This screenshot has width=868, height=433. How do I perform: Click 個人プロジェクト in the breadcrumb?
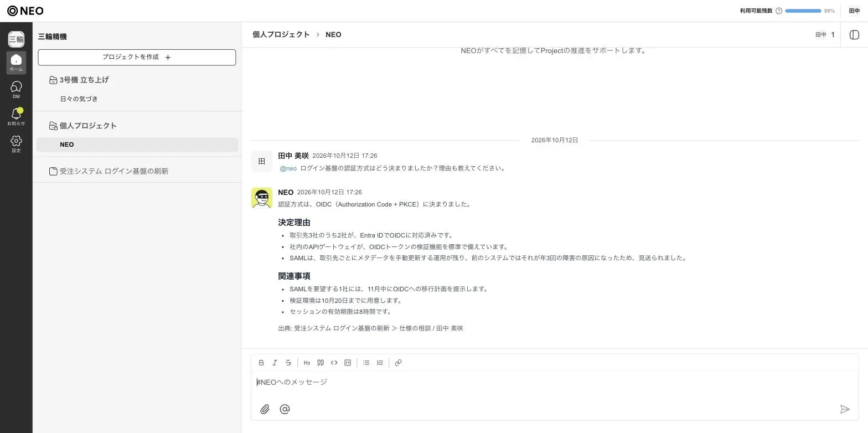pyautogui.click(x=281, y=34)
